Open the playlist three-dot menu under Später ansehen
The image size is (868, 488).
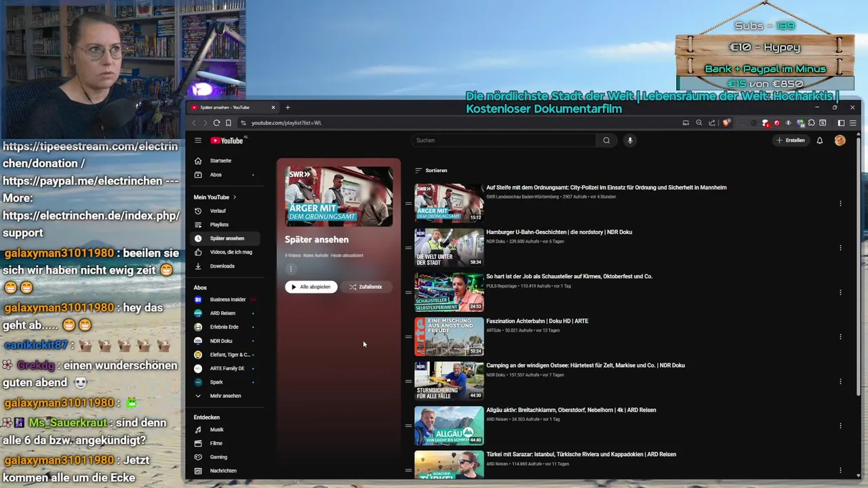[291, 269]
